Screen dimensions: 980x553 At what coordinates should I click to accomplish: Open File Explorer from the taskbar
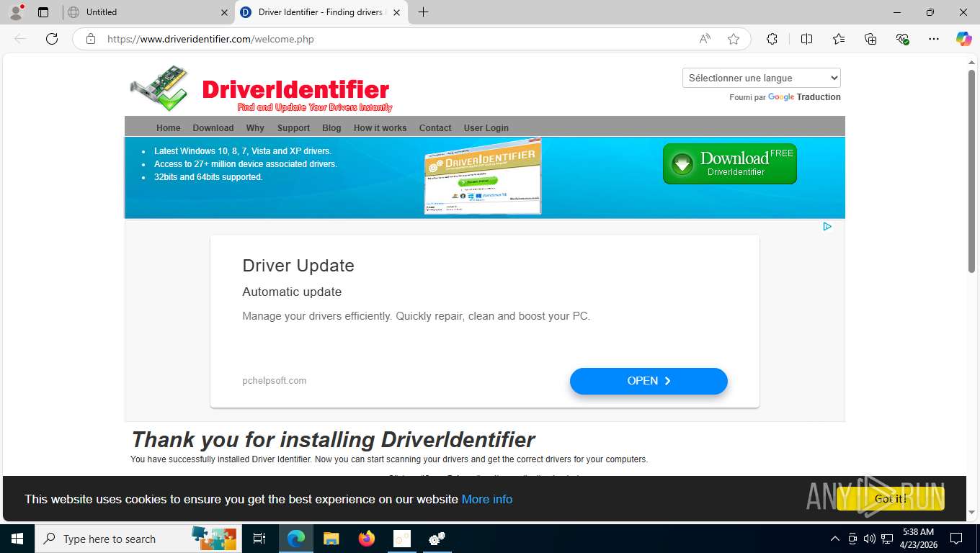[331, 539]
